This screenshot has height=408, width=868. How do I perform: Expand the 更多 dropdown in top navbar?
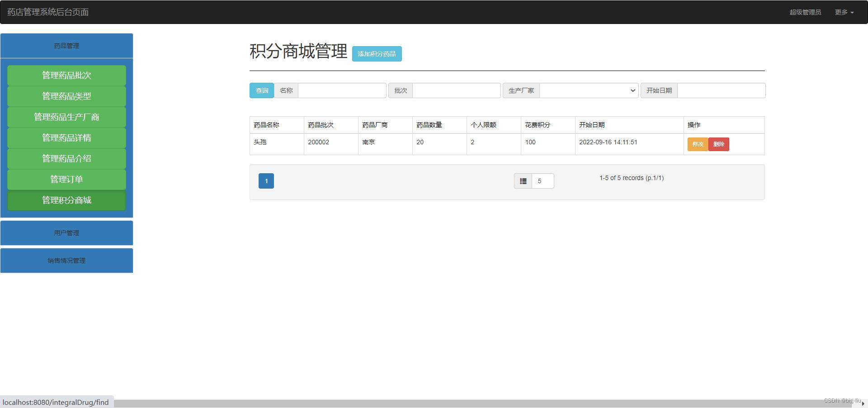844,12
